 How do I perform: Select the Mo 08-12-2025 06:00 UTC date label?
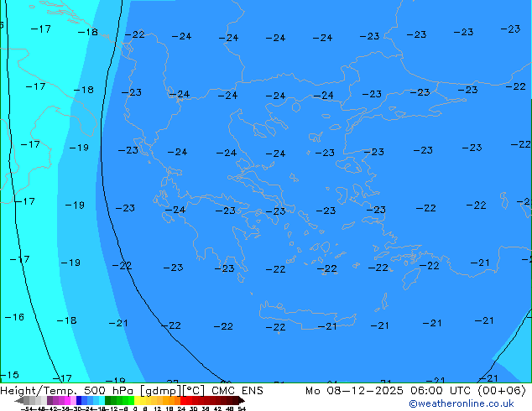coord(389,391)
